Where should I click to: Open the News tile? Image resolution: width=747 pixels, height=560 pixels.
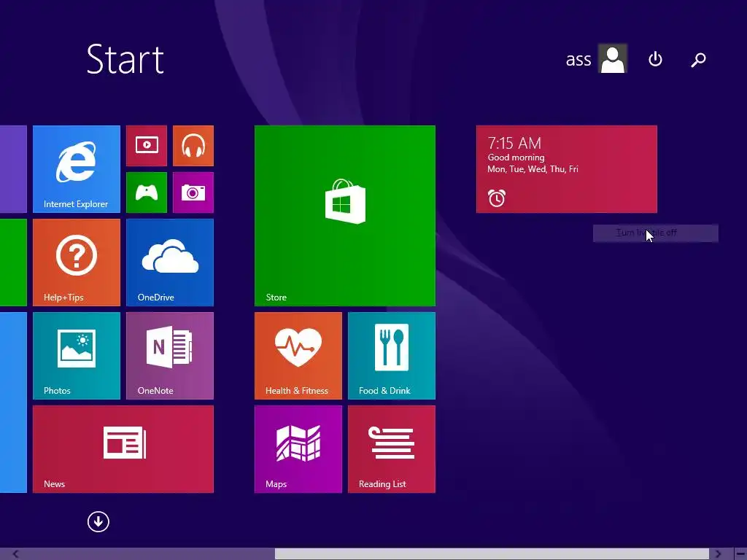[123, 449]
